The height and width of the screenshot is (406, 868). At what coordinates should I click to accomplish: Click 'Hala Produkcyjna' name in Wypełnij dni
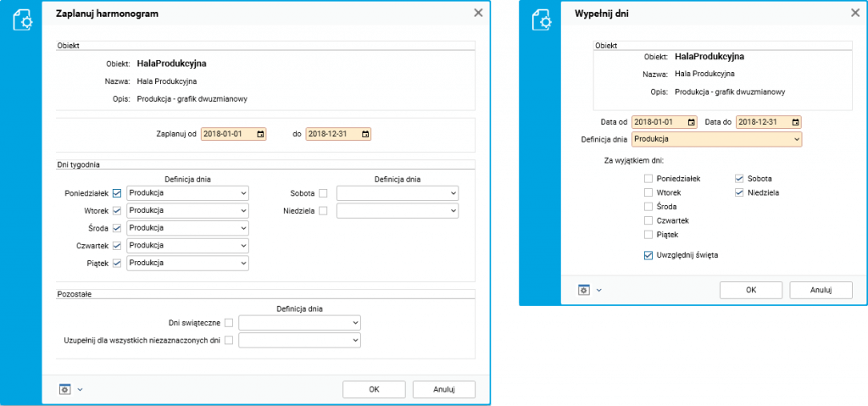point(704,74)
